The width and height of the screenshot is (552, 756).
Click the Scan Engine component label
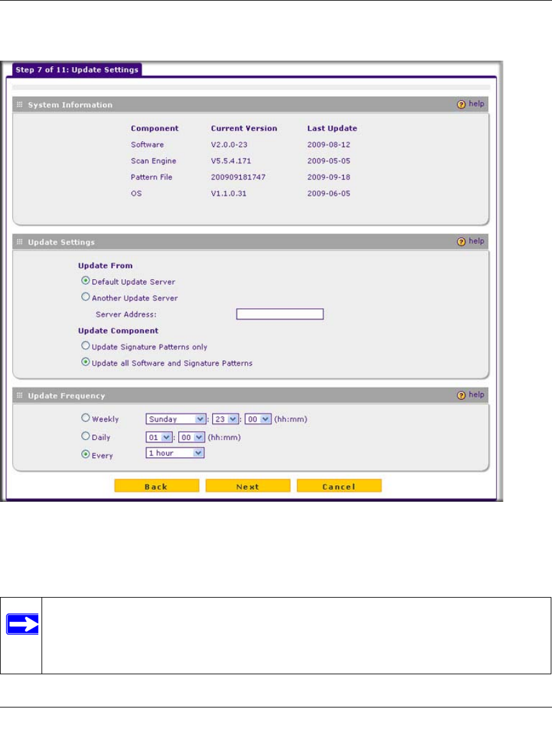153,161
